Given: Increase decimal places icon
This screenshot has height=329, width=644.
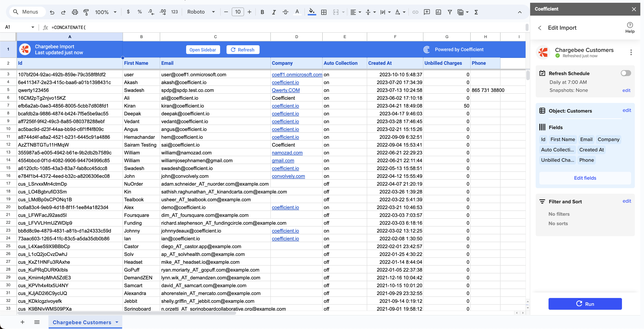Looking at the screenshot, I should tap(163, 12).
